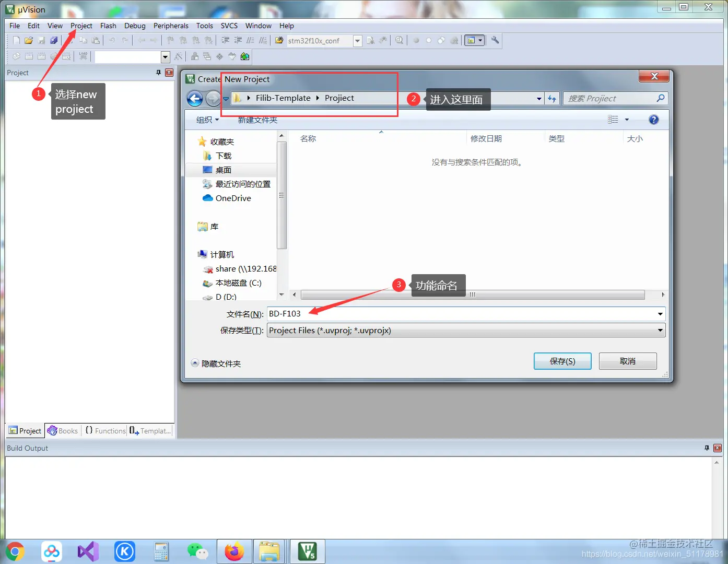Click the Paste toolbar icon
Screen dimensions: 728x564
click(96, 40)
